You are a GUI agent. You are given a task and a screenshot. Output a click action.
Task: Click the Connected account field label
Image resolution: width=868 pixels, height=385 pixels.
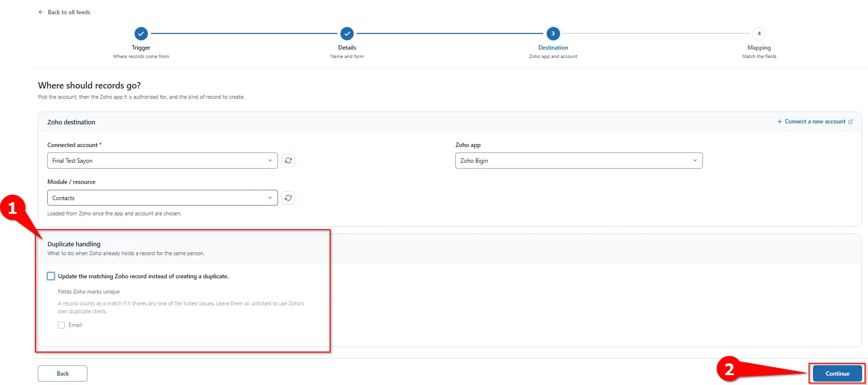[x=72, y=145]
